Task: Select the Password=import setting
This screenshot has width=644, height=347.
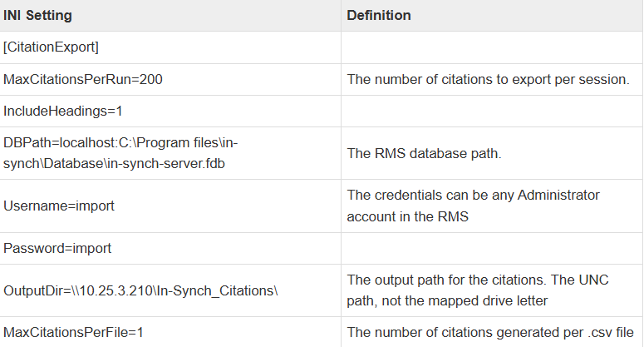Action: click(x=57, y=248)
